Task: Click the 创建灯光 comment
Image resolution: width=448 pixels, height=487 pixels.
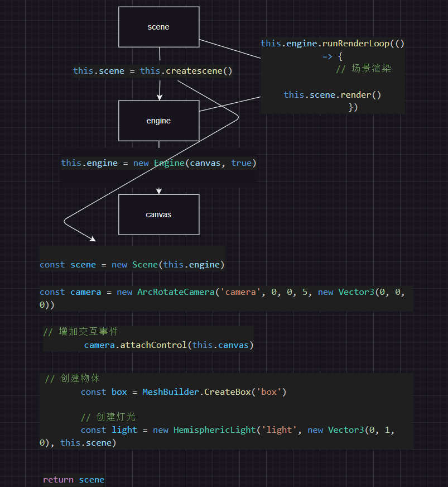Action: (x=108, y=417)
